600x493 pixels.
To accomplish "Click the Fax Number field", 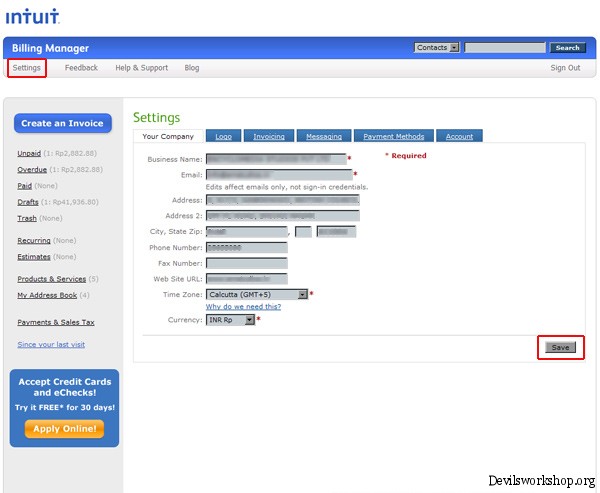I will 247,263.
